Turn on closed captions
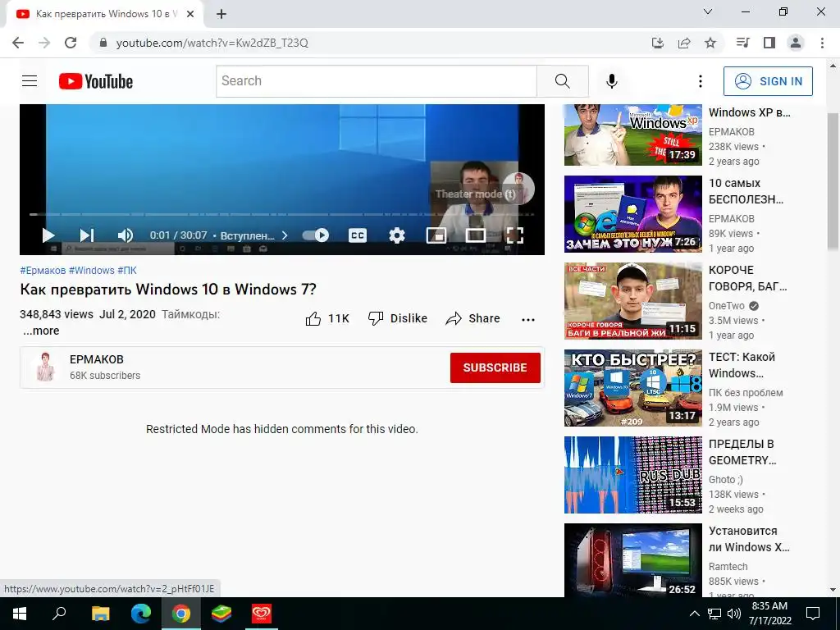Screen dimensions: 840x630 pos(358,235)
